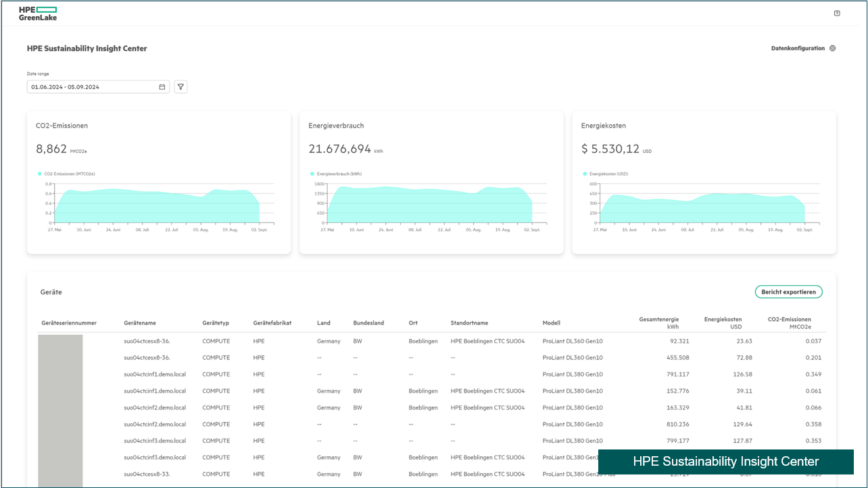
Task: Click energy cost value 127.87
Action: [742, 441]
